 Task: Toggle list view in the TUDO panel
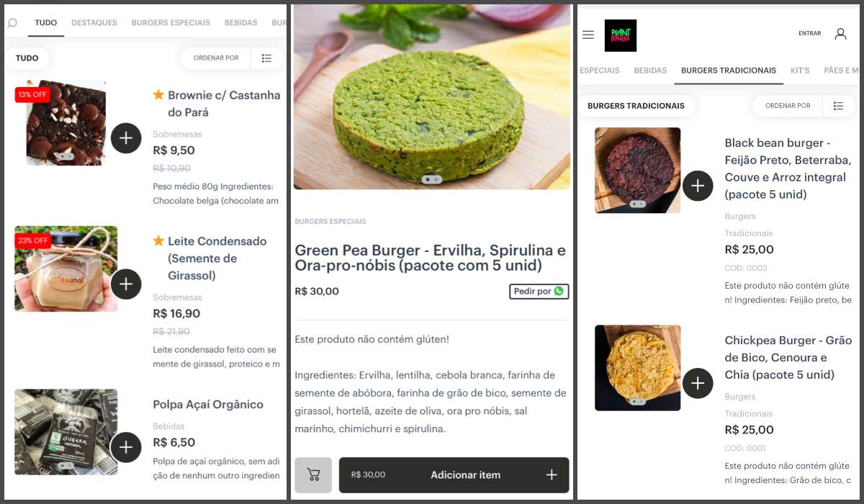pyautogui.click(x=266, y=58)
